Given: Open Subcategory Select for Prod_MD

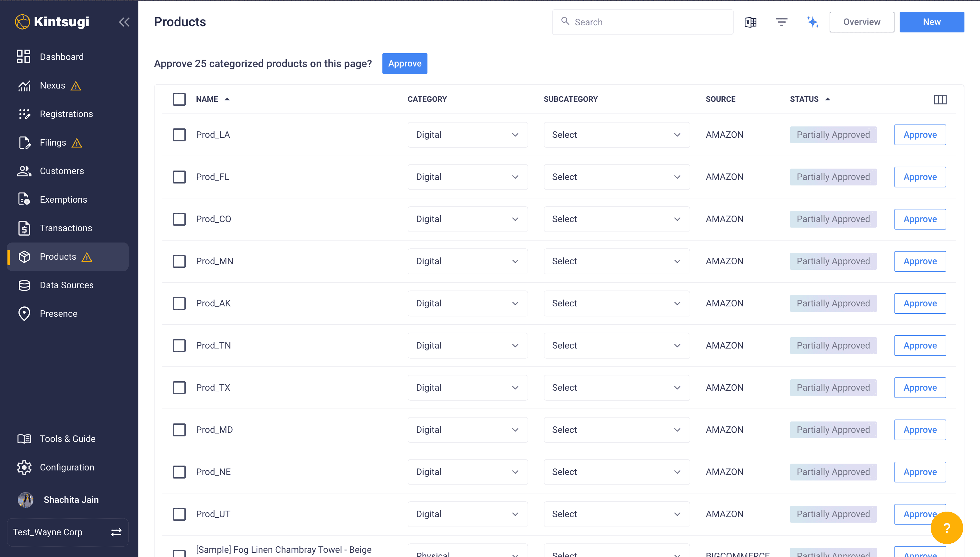Looking at the screenshot, I should coord(616,430).
